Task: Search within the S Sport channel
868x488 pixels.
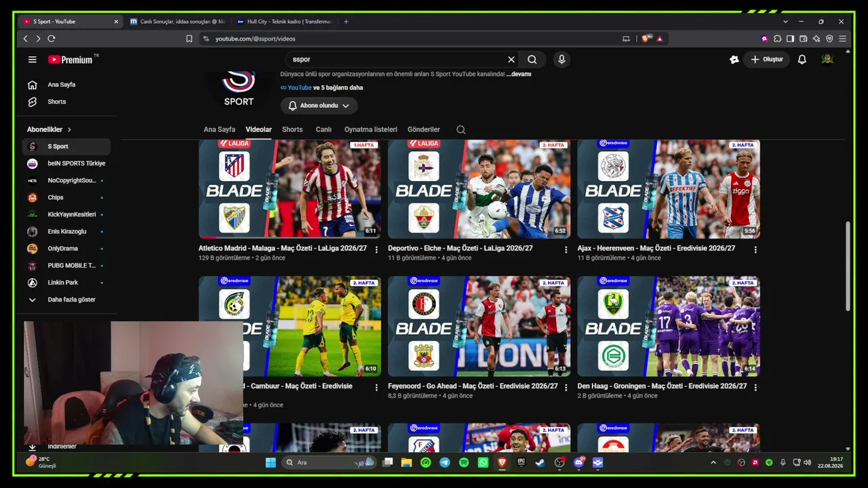Action: coord(461,129)
